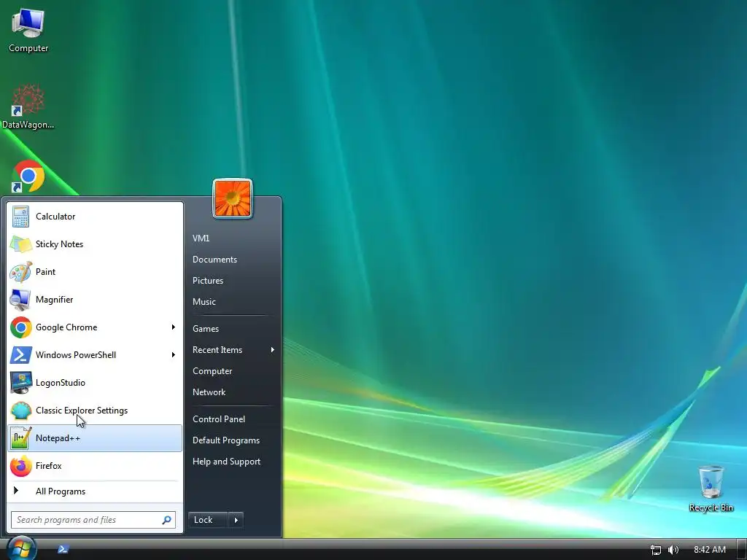747x560 pixels.
Task: Select the Computer desktop icon
Action: pos(28,30)
